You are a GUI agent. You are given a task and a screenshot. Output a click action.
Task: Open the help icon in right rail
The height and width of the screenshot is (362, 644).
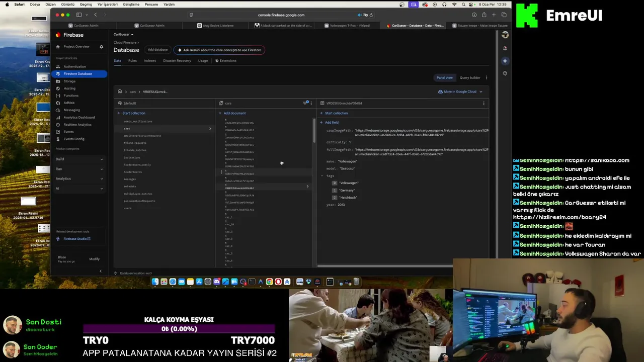point(505,73)
